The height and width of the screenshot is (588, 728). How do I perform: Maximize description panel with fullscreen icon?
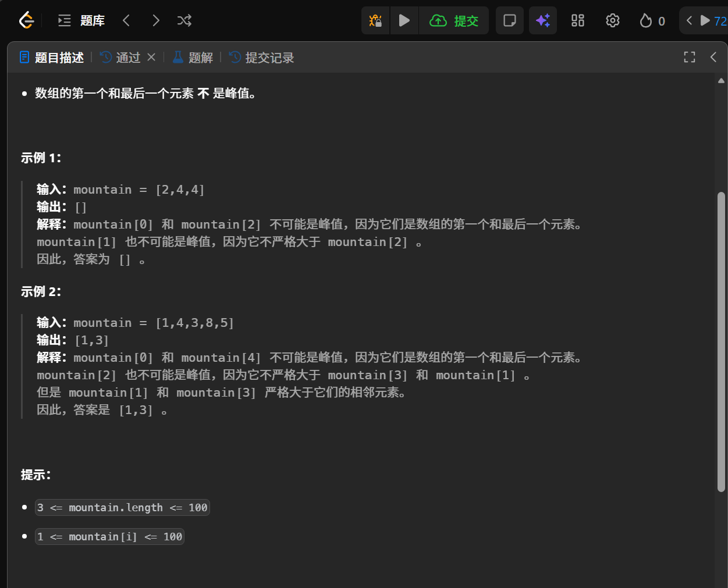pyautogui.click(x=690, y=57)
